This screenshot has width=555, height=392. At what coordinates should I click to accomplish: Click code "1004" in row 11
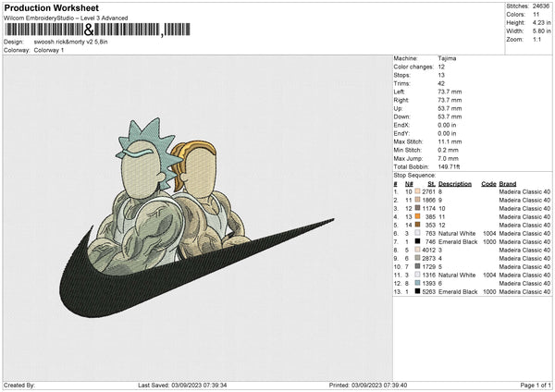click(x=489, y=275)
